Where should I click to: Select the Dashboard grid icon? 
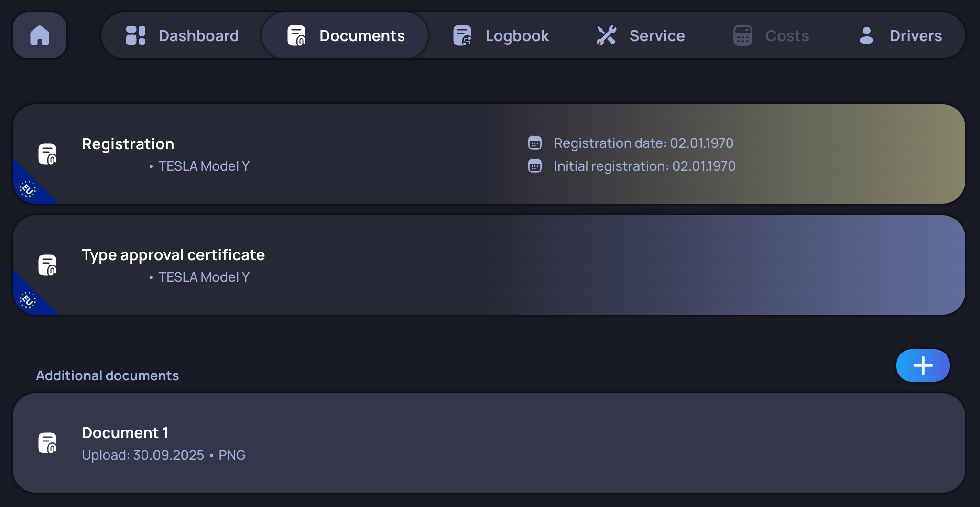[136, 35]
